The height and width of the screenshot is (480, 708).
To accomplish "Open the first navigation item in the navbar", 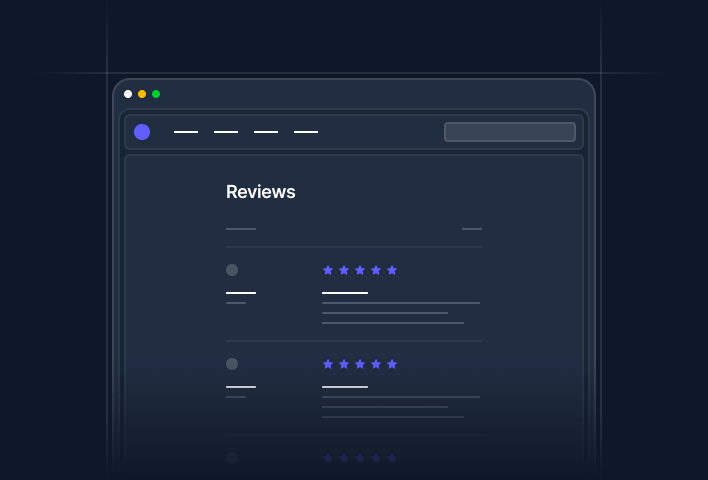I will pos(186,132).
